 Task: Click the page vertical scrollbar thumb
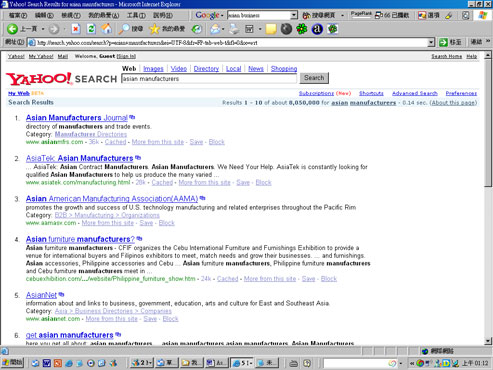click(488, 123)
